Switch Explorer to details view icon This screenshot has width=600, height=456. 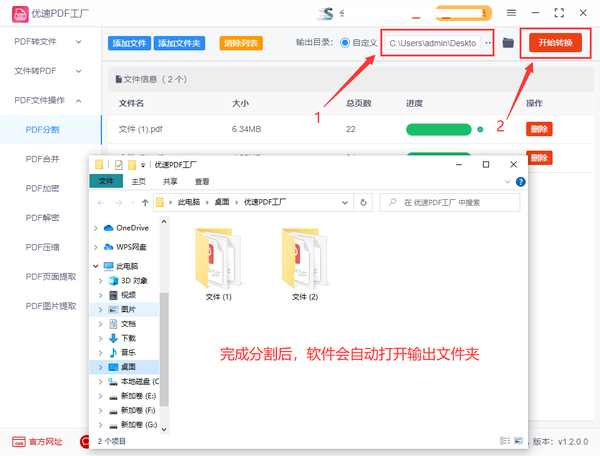pos(505,441)
